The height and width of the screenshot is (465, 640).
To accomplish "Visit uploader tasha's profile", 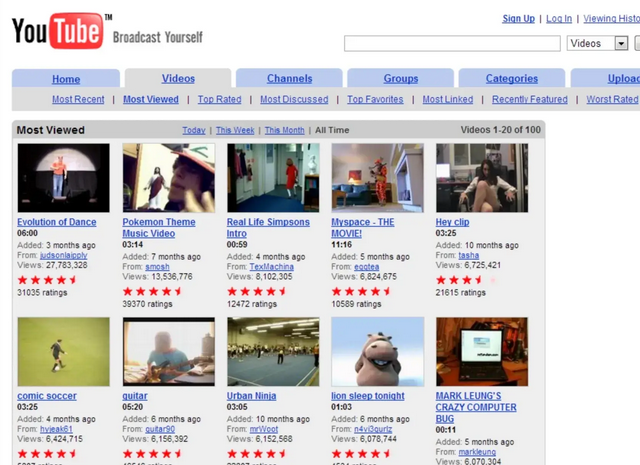I will [x=469, y=255].
